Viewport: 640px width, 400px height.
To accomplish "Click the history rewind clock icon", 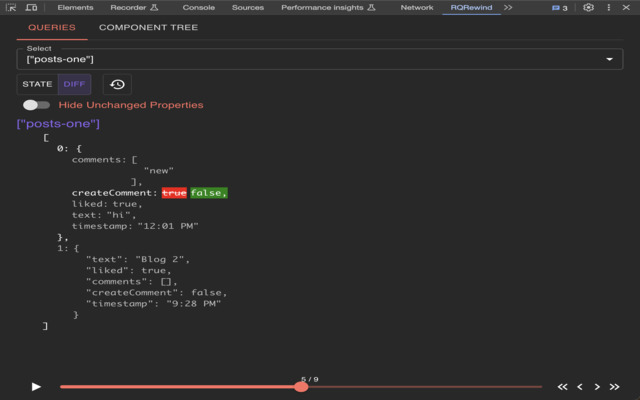I will coord(117,84).
